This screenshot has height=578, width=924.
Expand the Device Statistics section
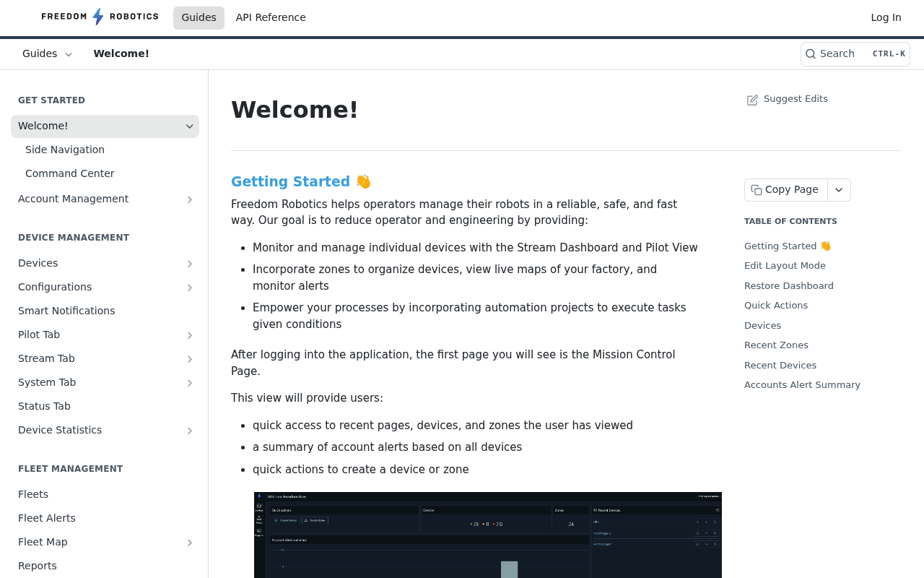pyautogui.click(x=190, y=431)
